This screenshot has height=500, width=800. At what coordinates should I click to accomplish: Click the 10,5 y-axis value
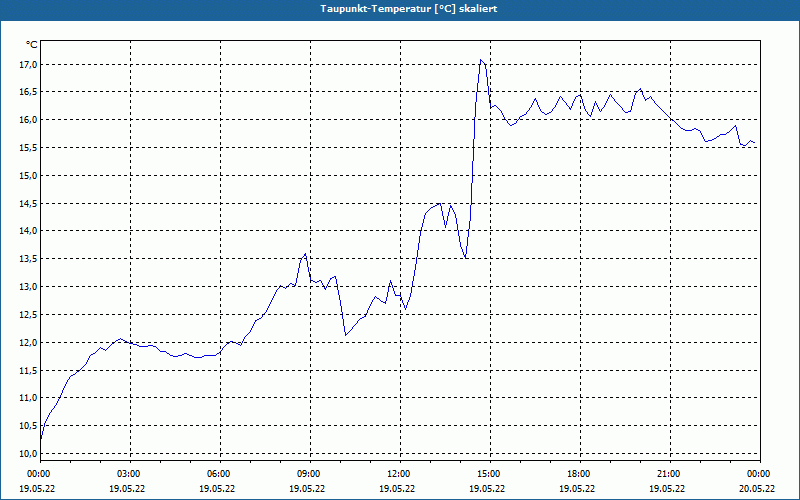[x=29, y=426]
